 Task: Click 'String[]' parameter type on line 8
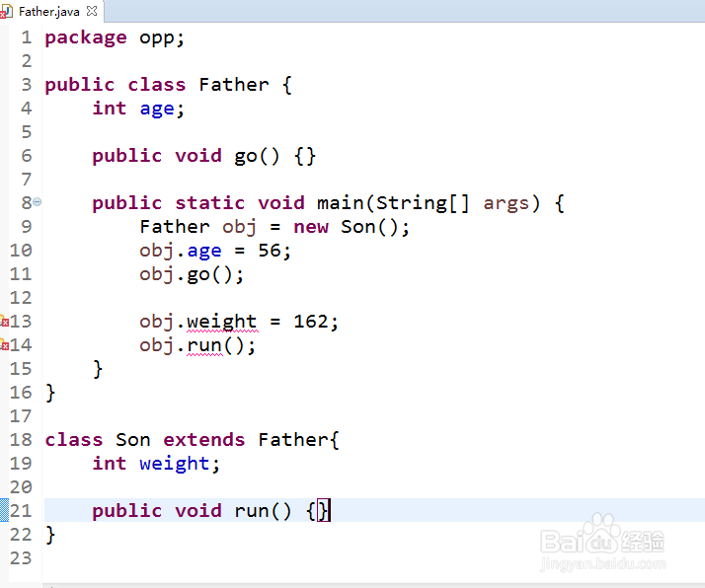pyautogui.click(x=423, y=203)
